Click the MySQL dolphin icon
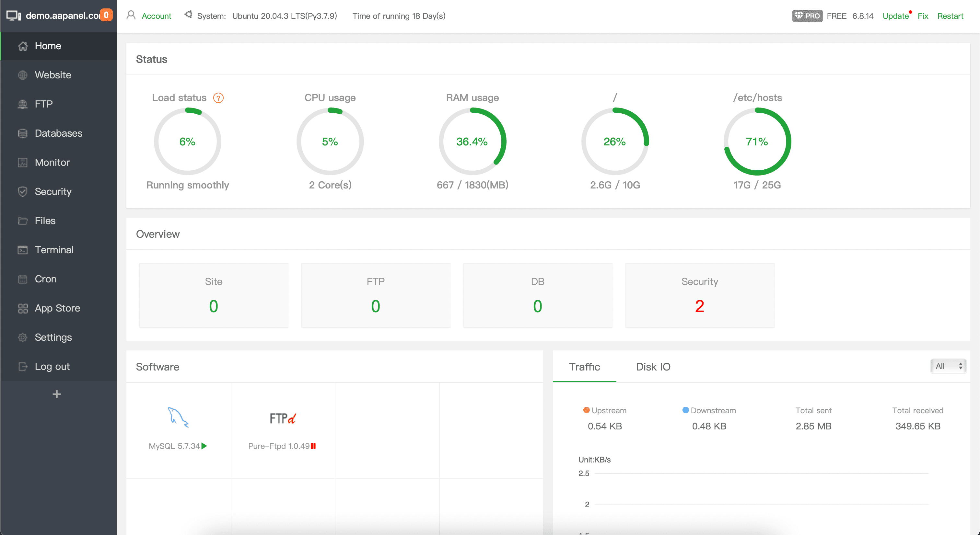The image size is (980, 535). pyautogui.click(x=178, y=417)
